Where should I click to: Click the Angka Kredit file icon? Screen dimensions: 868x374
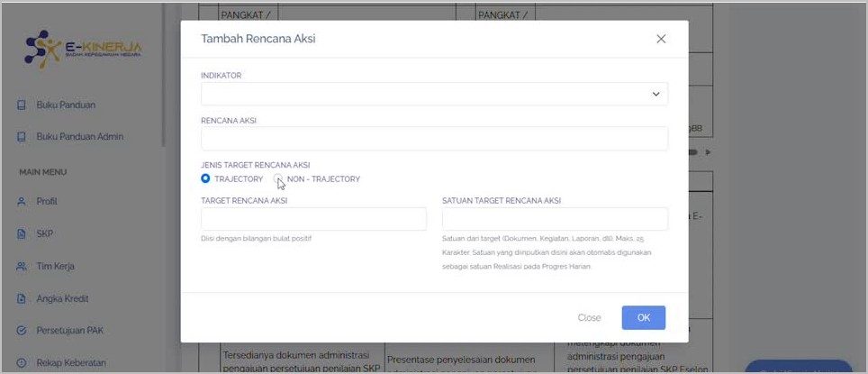[x=22, y=298]
